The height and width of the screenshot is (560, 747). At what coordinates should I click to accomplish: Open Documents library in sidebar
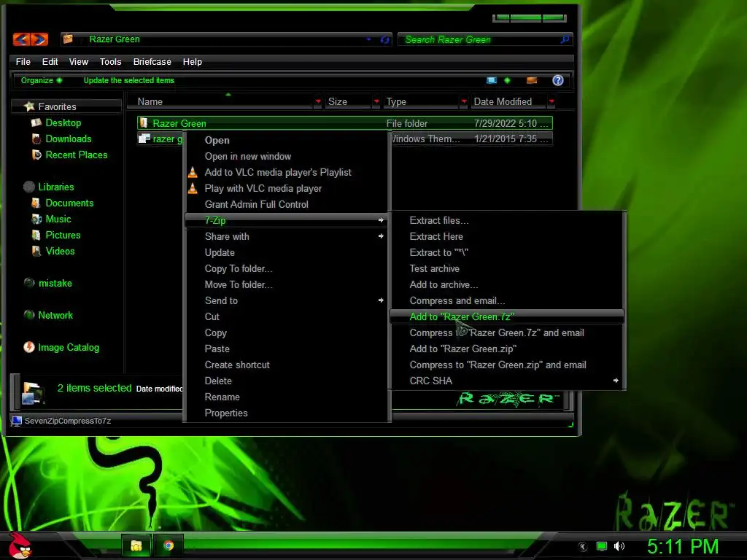coord(69,203)
